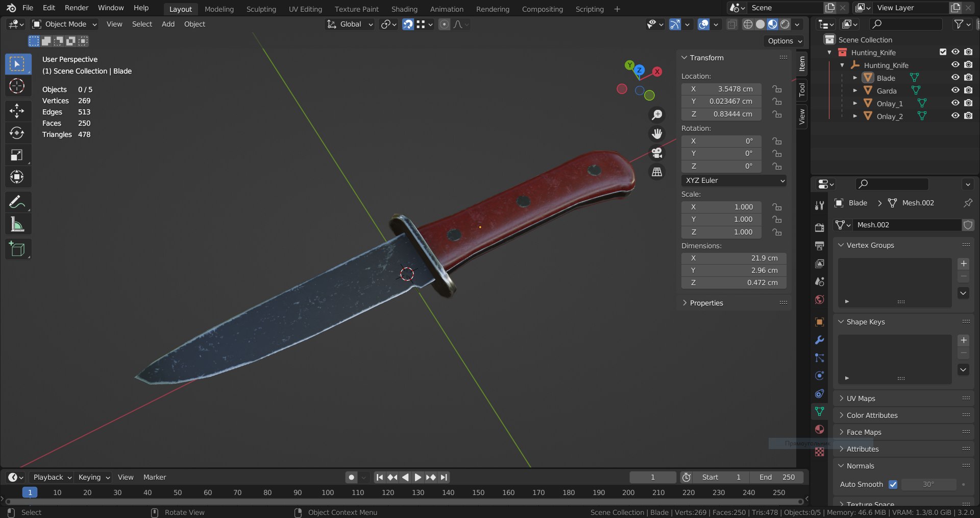Image resolution: width=980 pixels, height=518 pixels.
Task: Open Modifier properties wrench icon
Action: (x=820, y=340)
